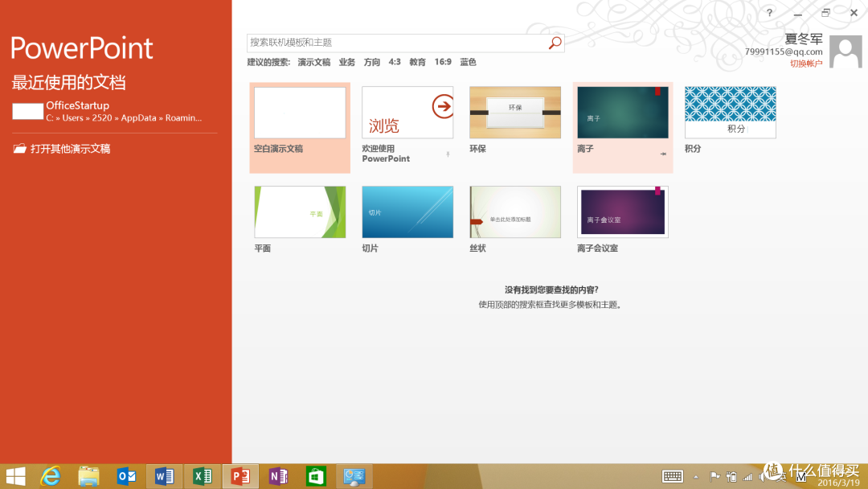Pin the 离子 template to list
This screenshot has width=868, height=489.
(663, 154)
